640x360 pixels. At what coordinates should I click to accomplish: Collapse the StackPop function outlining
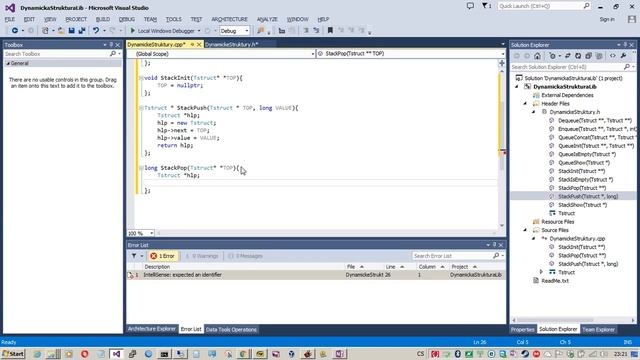tap(140, 168)
